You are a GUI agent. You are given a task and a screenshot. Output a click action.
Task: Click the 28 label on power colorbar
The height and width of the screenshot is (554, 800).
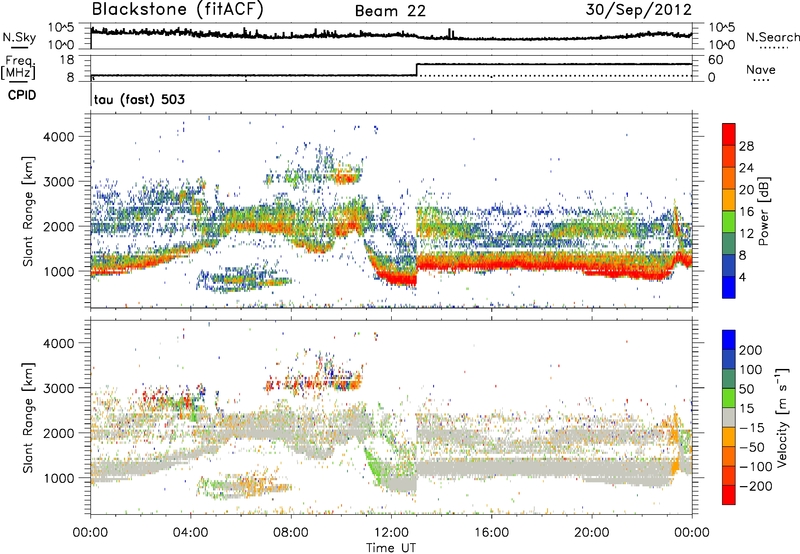[746, 146]
